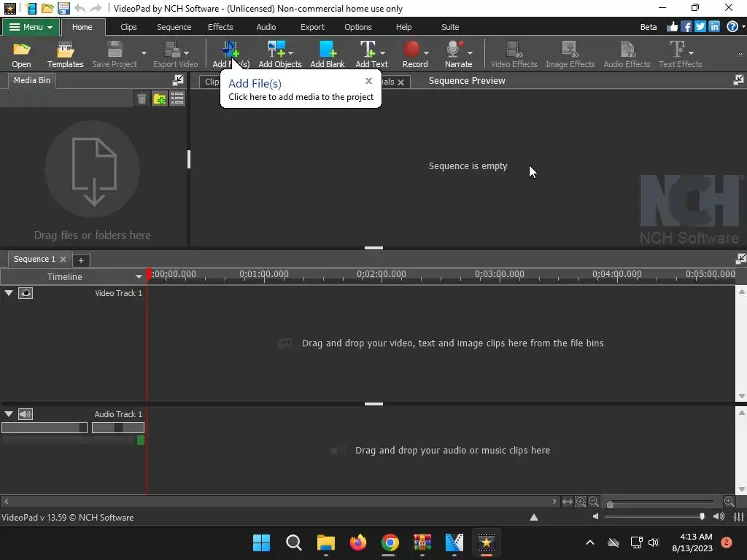Adjust Audio Track 1 volume slider

(44, 427)
